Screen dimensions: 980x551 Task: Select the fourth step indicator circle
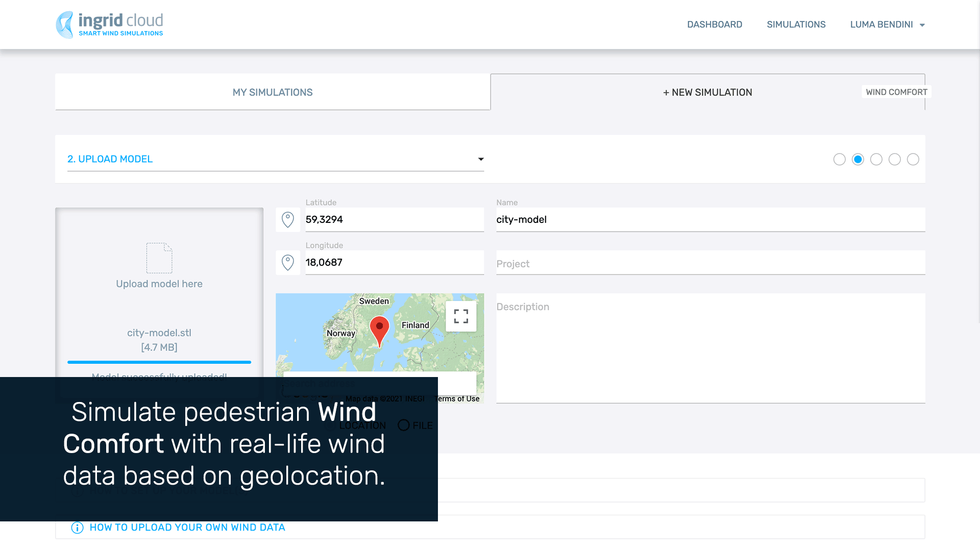click(x=895, y=160)
